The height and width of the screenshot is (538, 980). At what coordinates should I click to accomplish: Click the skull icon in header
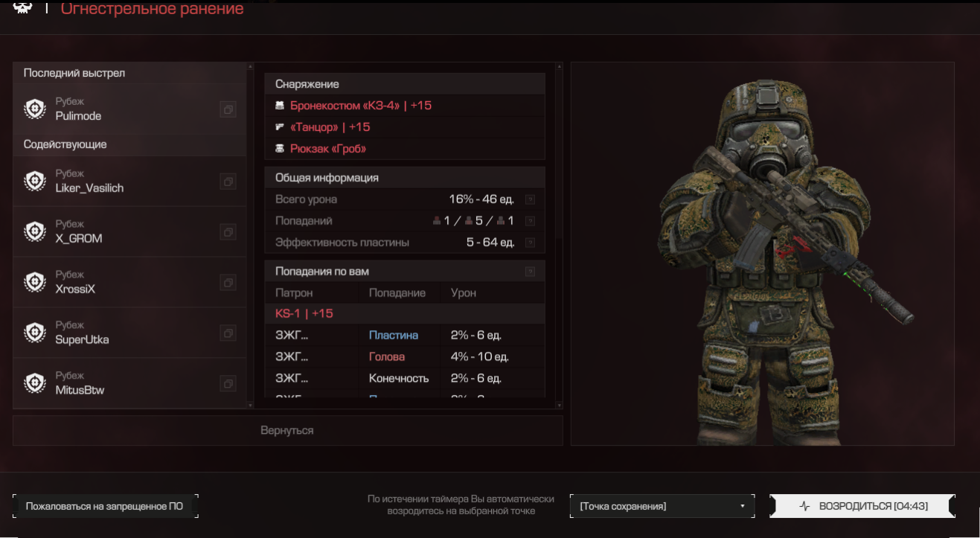point(23,7)
